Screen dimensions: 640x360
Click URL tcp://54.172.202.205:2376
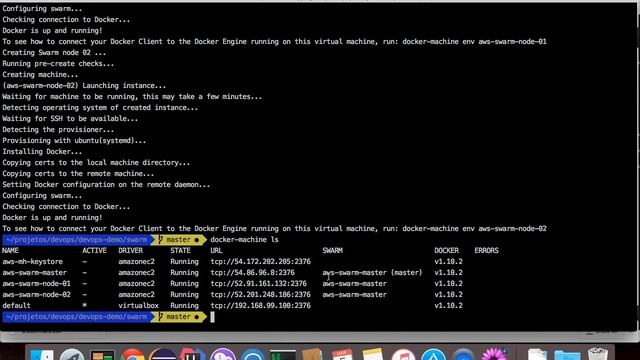[260, 262]
